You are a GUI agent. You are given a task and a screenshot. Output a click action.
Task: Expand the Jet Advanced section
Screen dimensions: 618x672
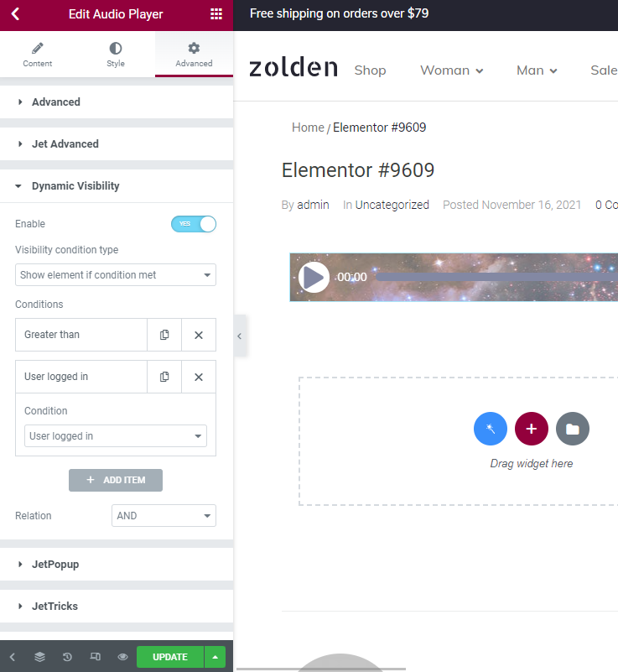[117, 144]
